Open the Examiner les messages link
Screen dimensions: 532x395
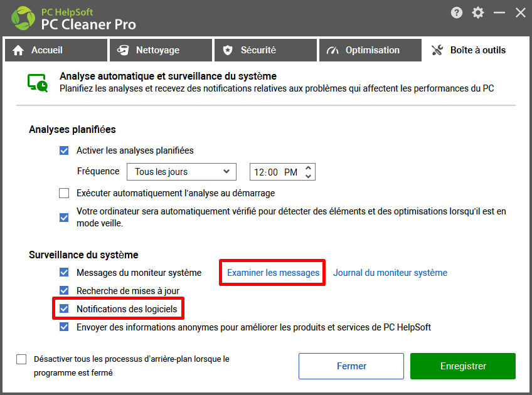pos(273,273)
